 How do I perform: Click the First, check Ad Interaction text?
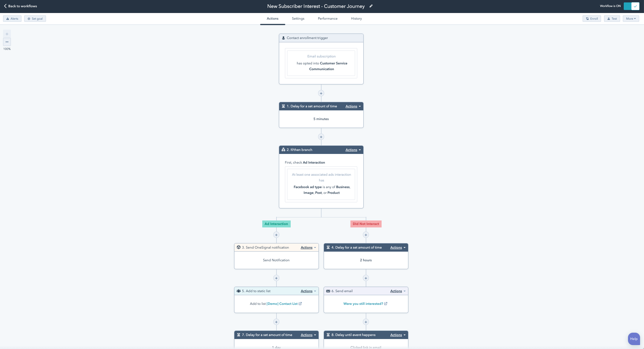coord(305,162)
